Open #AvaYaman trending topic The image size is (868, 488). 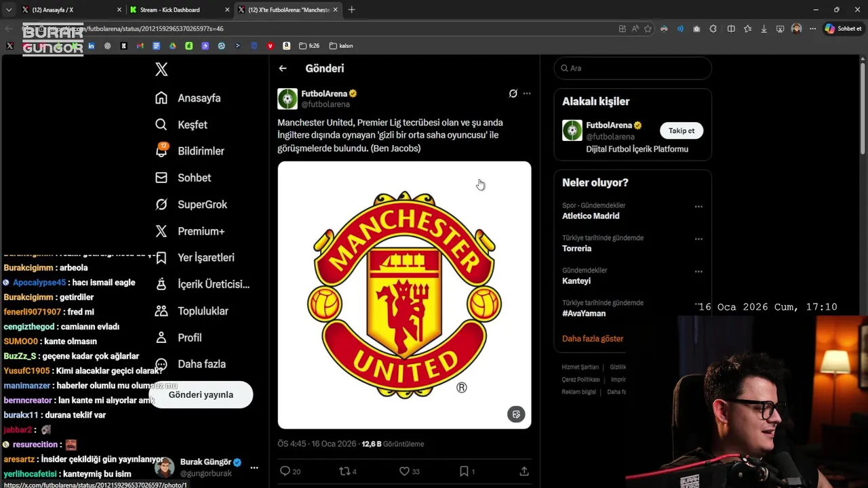tap(584, 314)
